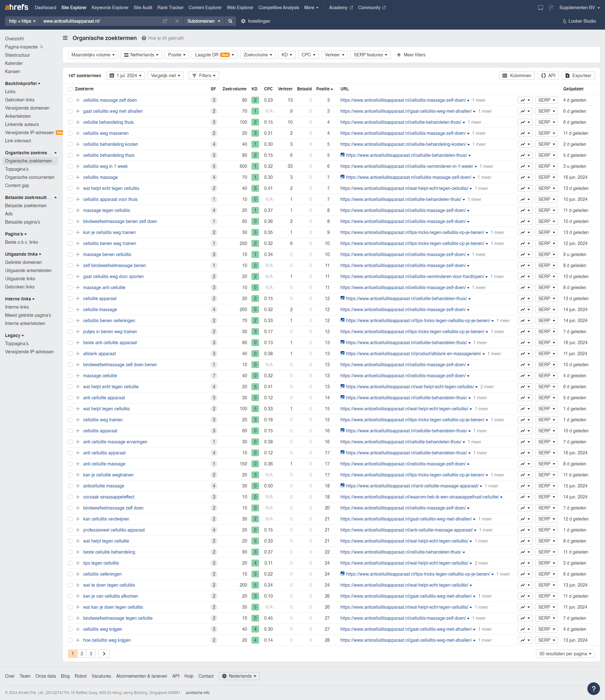Click the plus icon for 'cellulitis massage zelf doen'
Image resolution: width=605 pixels, height=700 pixels.
[78, 100]
